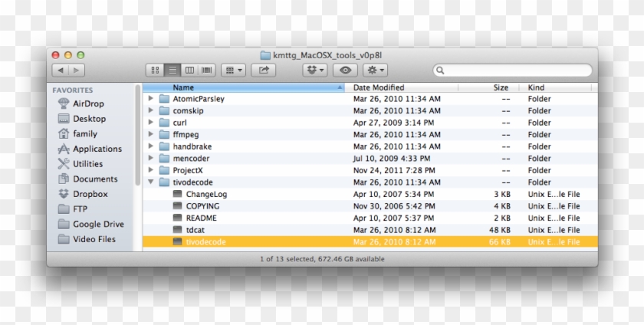Switch to Cover Flow view
Image resolution: width=644 pixels, height=325 pixels.
pos(206,71)
